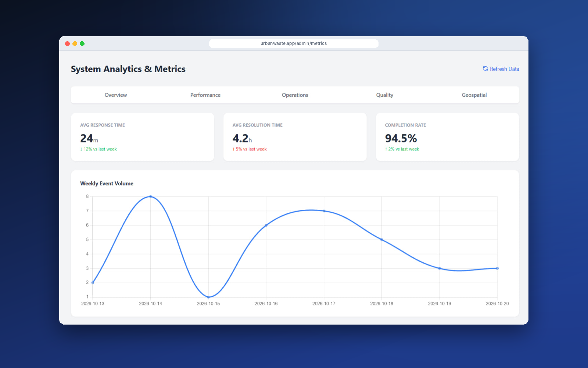Click the System Analytics & Metrics title
The width and height of the screenshot is (588, 368).
(x=128, y=69)
